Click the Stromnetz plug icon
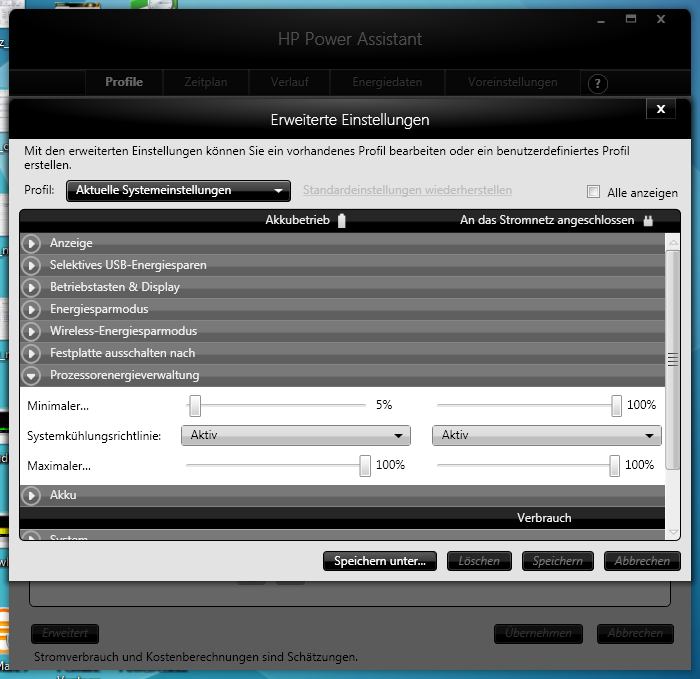Image resolution: width=700 pixels, height=679 pixels. (648, 221)
